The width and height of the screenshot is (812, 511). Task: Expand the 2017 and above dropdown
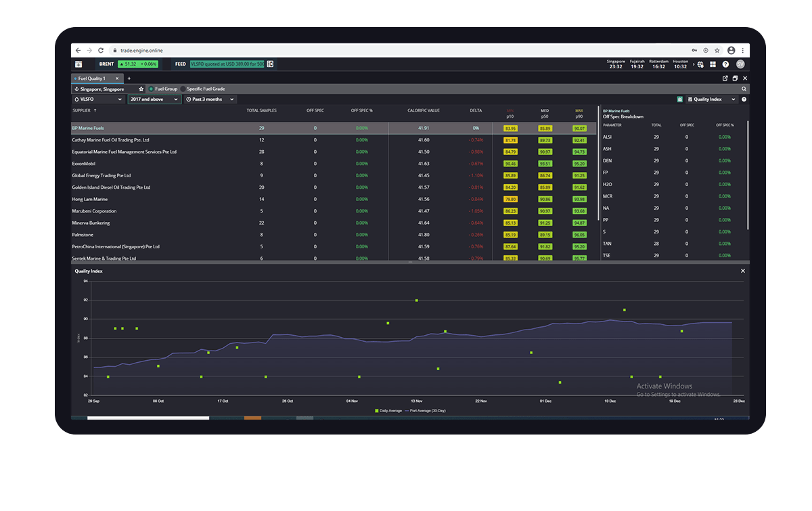(154, 99)
